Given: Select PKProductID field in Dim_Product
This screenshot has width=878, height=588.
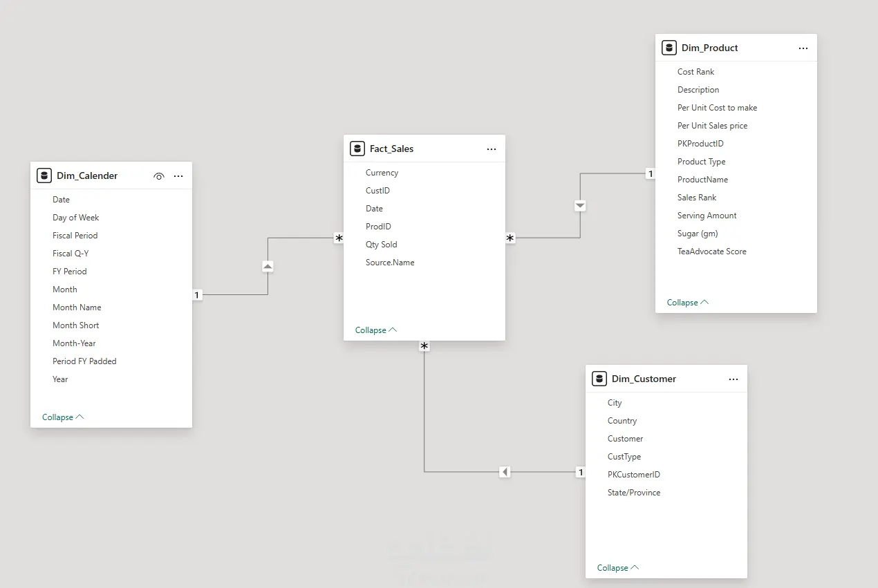Looking at the screenshot, I should point(700,144).
